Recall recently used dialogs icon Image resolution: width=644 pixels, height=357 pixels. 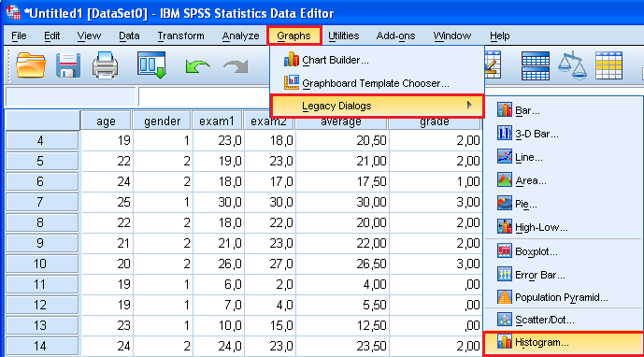tap(151, 64)
